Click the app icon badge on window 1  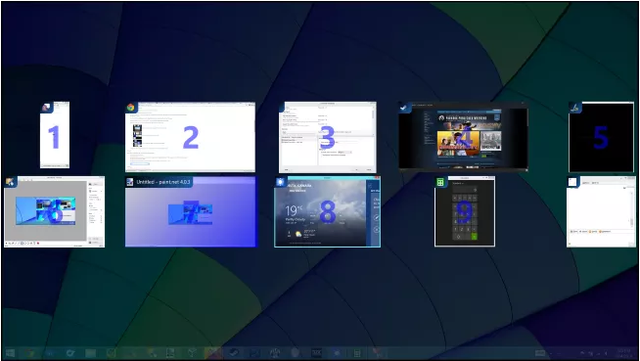46,107
